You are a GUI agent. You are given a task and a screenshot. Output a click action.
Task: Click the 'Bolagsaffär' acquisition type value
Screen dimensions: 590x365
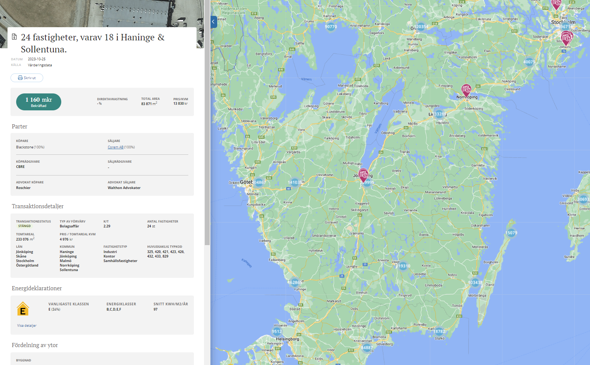pos(69,226)
